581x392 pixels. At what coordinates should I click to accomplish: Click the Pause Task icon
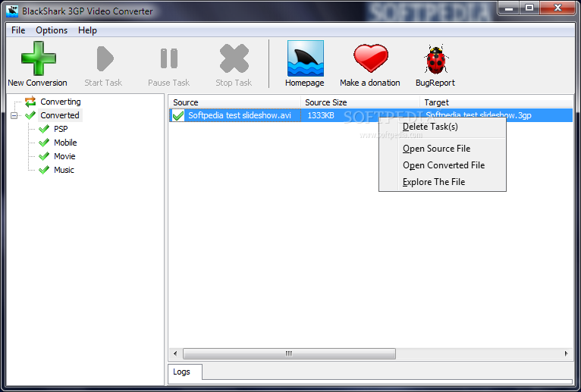coord(169,58)
